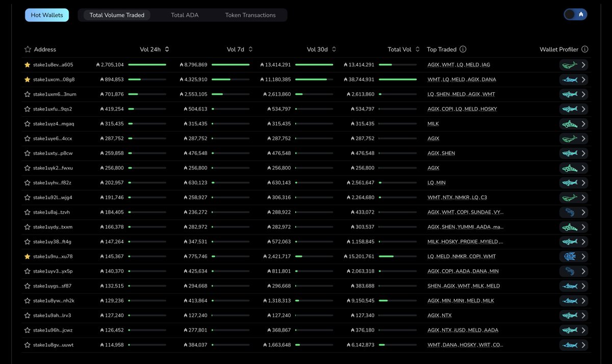Click Total Vol value ₳ 38,744,931
This screenshot has width=612, height=364.
tap(360, 80)
